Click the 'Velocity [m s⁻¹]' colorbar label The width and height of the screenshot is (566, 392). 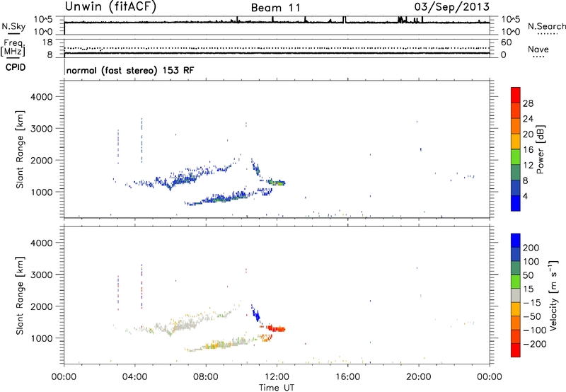pos(553,295)
